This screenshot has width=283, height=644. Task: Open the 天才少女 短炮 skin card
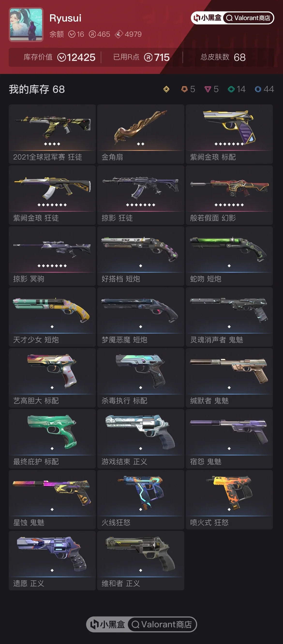pos(52,317)
